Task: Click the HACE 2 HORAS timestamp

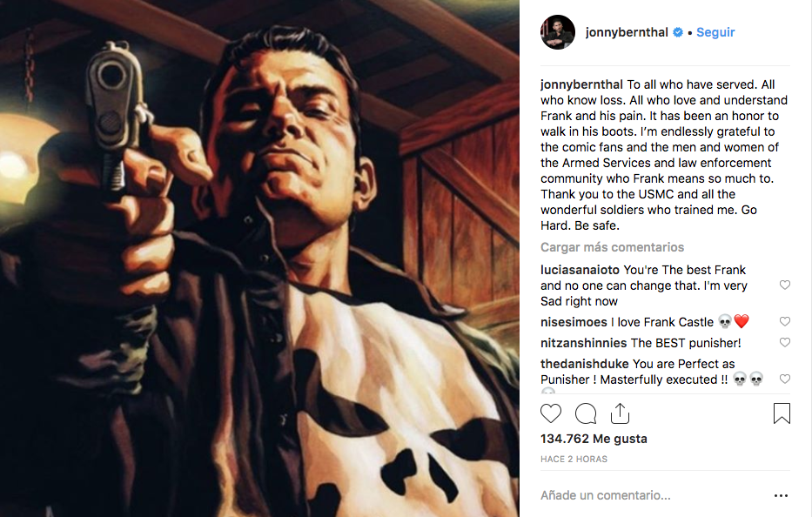Action: (x=574, y=459)
